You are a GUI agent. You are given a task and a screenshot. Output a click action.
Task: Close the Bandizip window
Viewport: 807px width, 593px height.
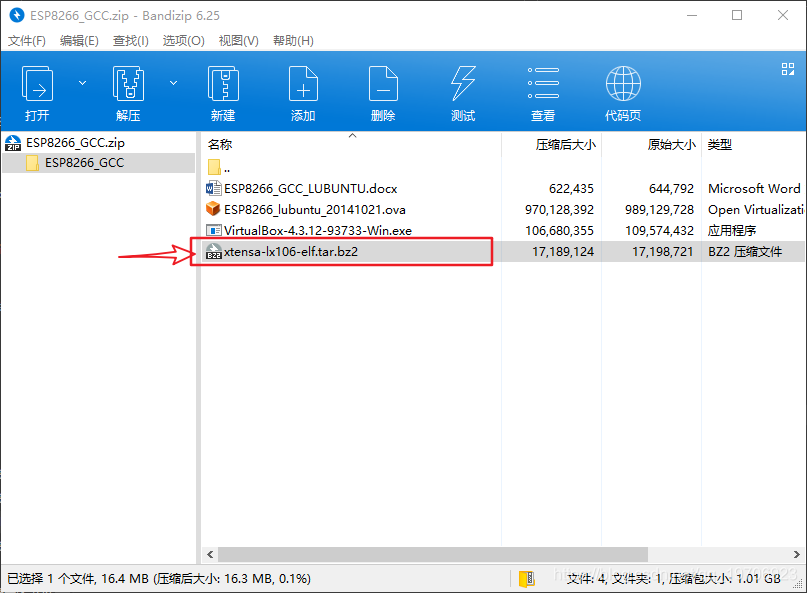(783, 15)
